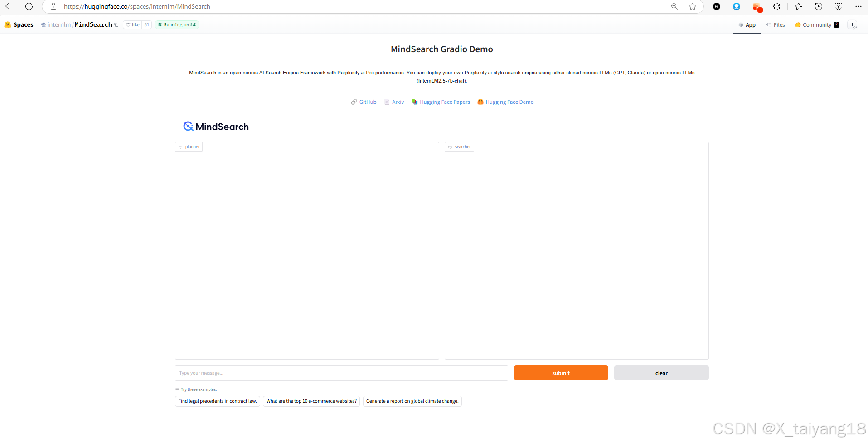Switch to the Community tab
This screenshot has width=868, height=443.
click(x=817, y=25)
